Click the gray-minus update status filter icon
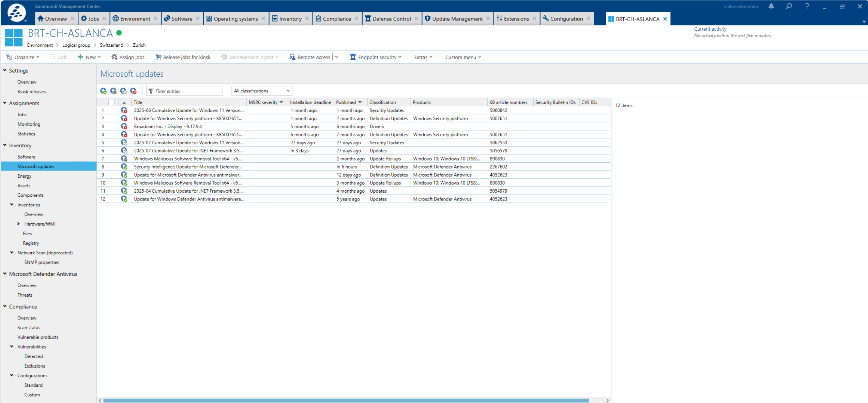This screenshot has height=403, width=868. [x=113, y=91]
